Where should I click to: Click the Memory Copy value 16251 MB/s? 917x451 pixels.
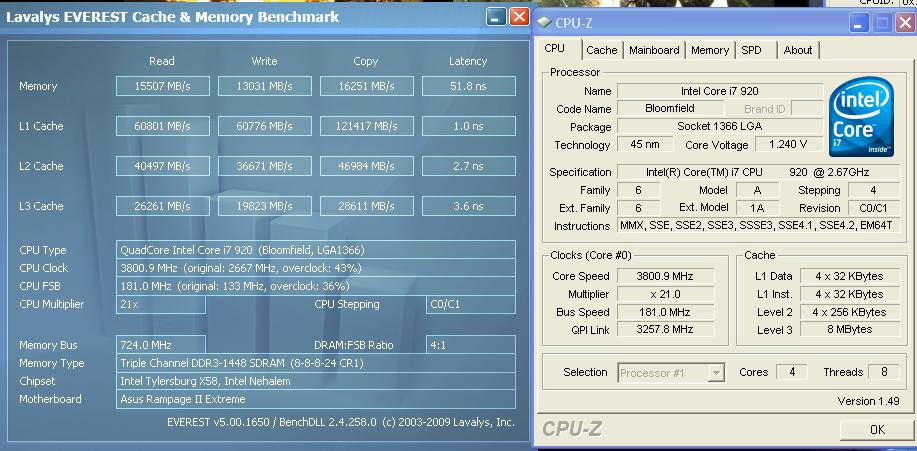pos(367,86)
